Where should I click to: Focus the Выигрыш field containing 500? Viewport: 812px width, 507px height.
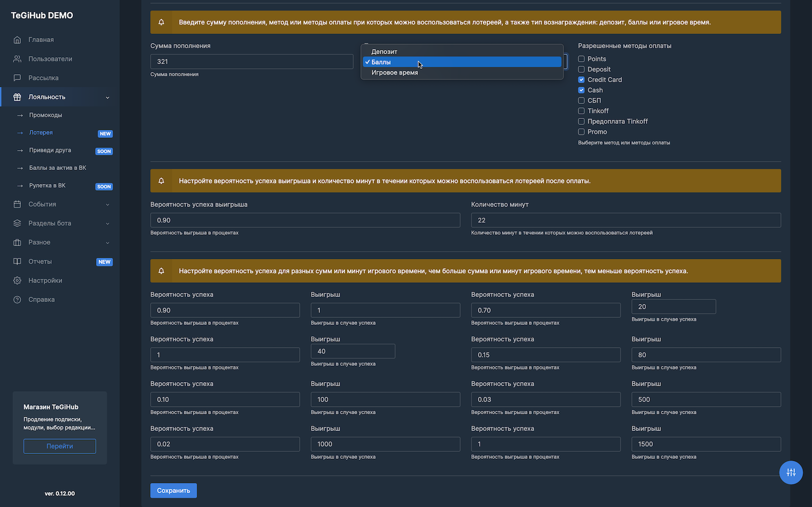706,400
